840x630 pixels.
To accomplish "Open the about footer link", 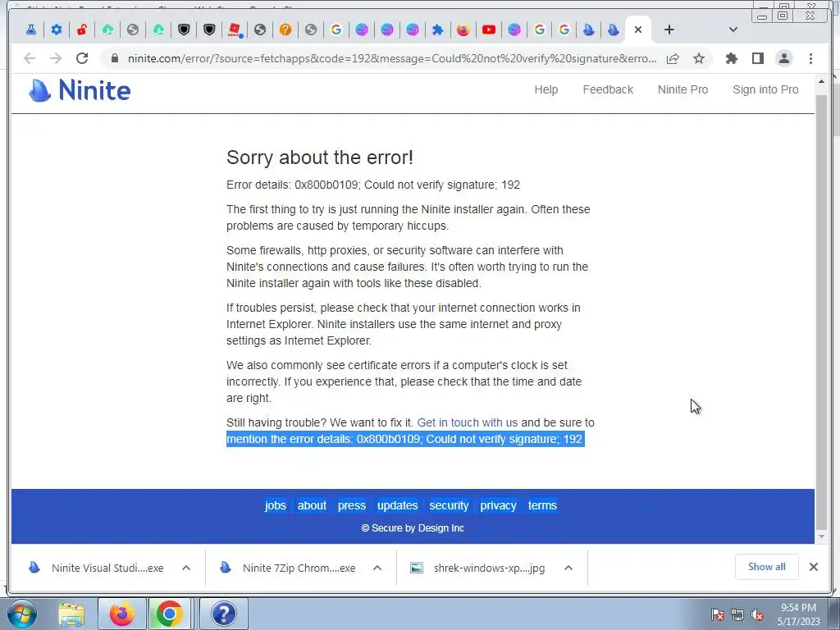I will coord(312,505).
